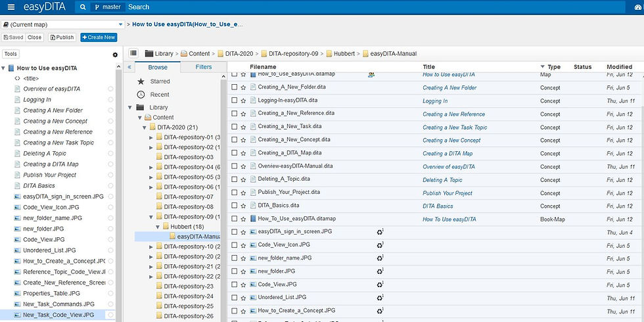644x322 pixels.
Task: Collapse the Hubbert folder node
Action: (x=158, y=227)
